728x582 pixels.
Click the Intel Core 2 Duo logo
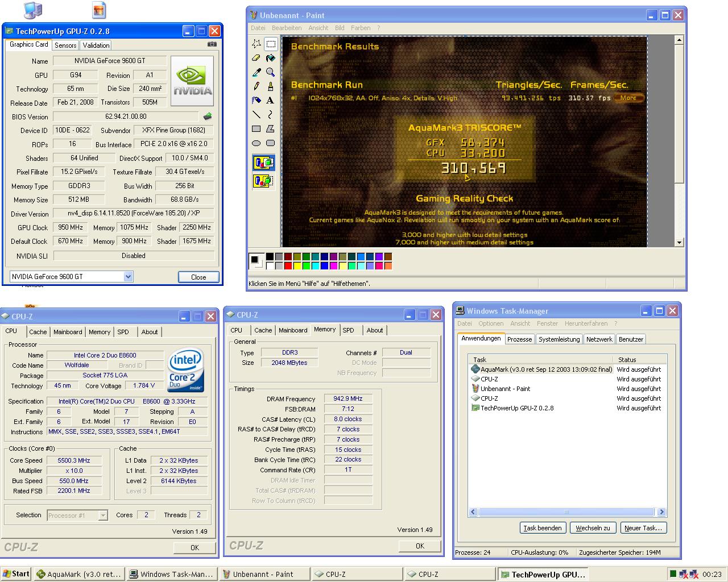click(x=185, y=371)
